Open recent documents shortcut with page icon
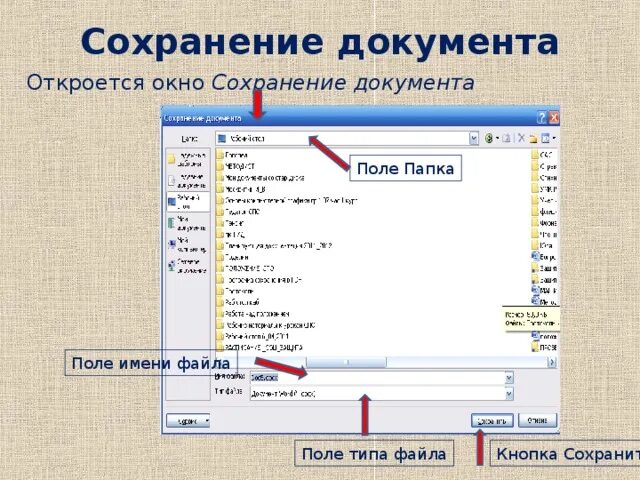The width and height of the screenshot is (640, 480). coord(188,181)
